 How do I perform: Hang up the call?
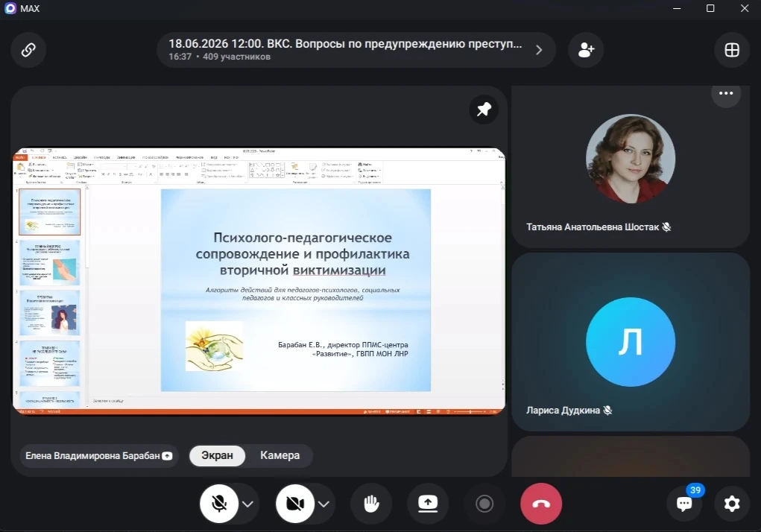(x=541, y=504)
